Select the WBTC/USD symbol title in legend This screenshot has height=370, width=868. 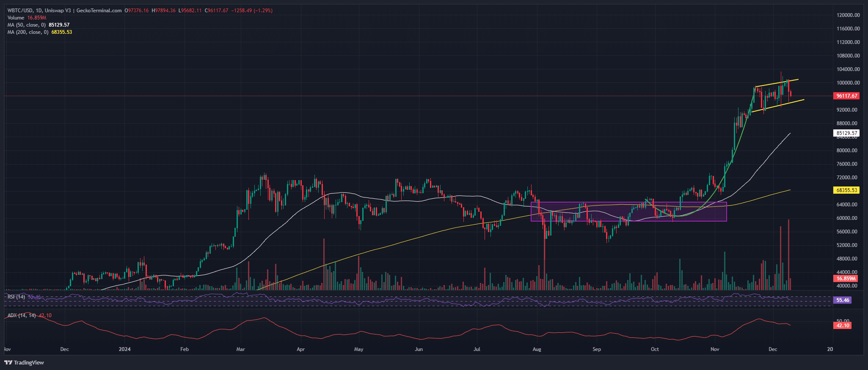pyautogui.click(x=20, y=11)
